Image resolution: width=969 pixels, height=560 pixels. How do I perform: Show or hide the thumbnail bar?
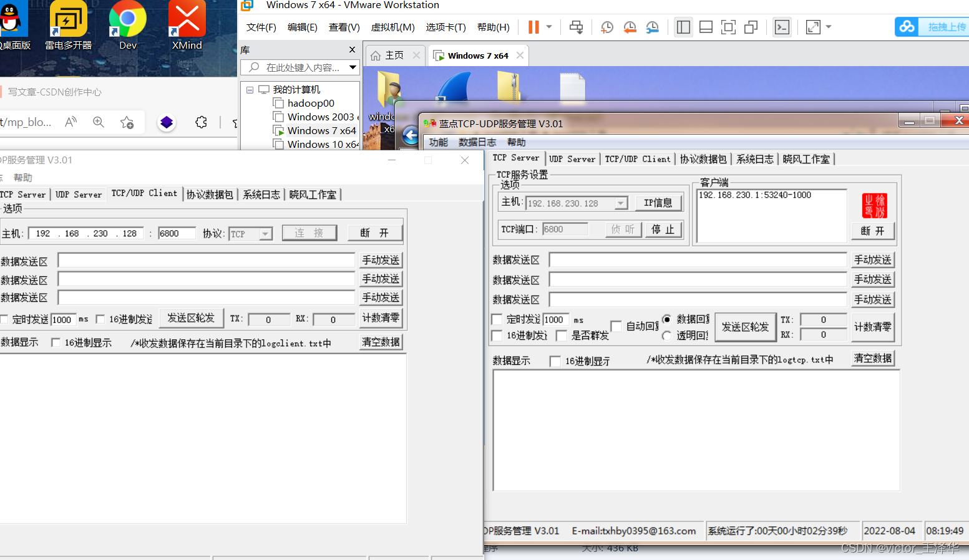point(705,27)
